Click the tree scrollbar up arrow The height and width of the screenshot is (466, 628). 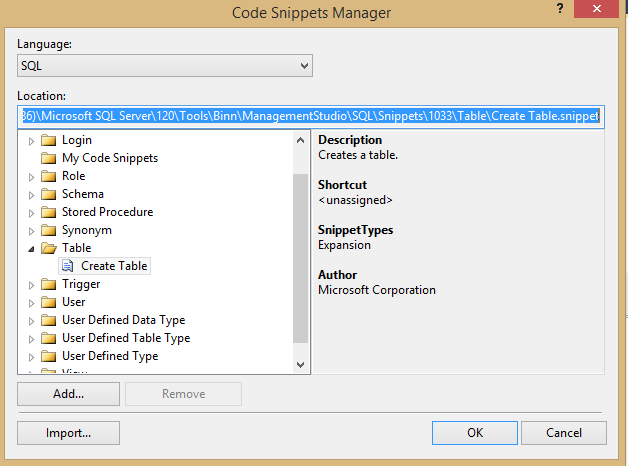[x=300, y=140]
